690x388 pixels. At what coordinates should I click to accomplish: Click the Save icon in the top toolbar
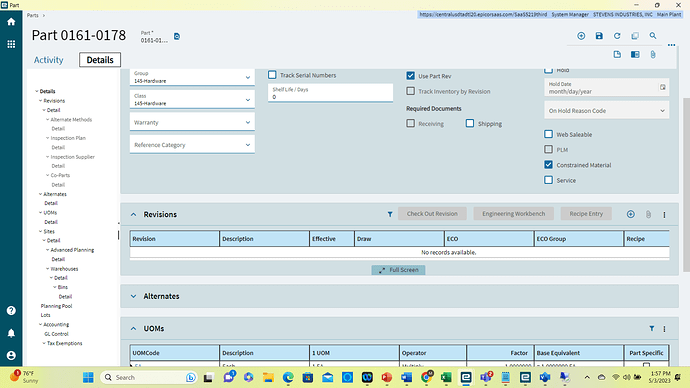point(599,36)
